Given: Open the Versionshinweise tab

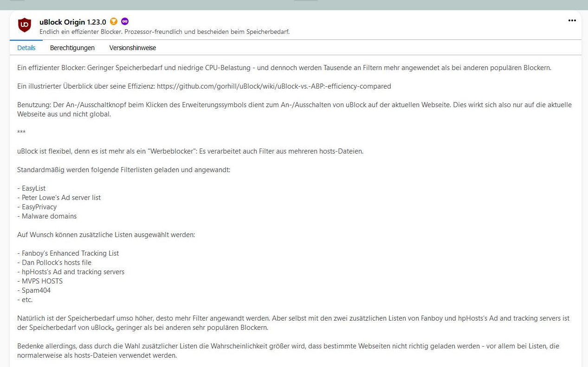Looking at the screenshot, I should click(133, 48).
